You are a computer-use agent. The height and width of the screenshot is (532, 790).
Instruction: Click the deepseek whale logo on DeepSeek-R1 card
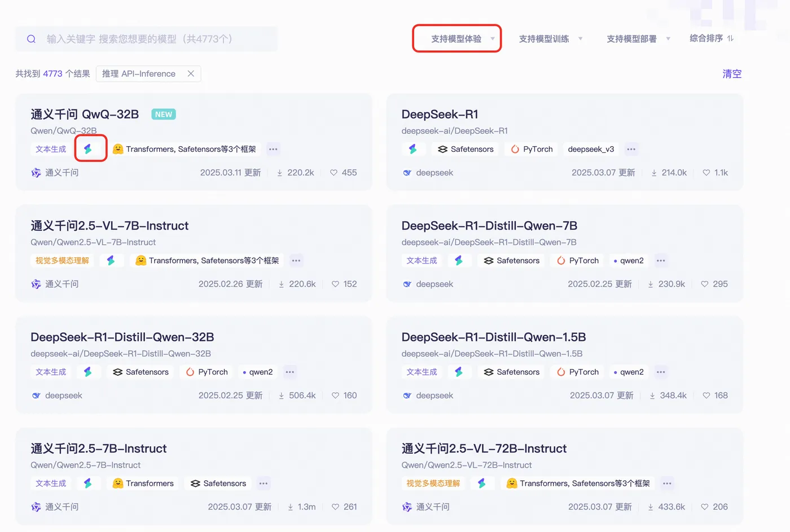(407, 173)
